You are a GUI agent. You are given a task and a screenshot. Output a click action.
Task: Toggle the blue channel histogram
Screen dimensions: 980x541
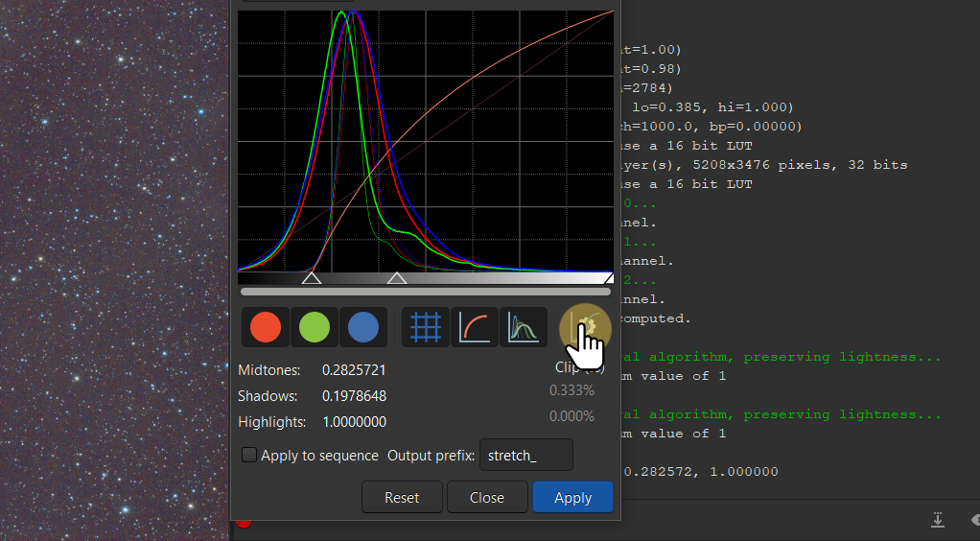pyautogui.click(x=362, y=327)
